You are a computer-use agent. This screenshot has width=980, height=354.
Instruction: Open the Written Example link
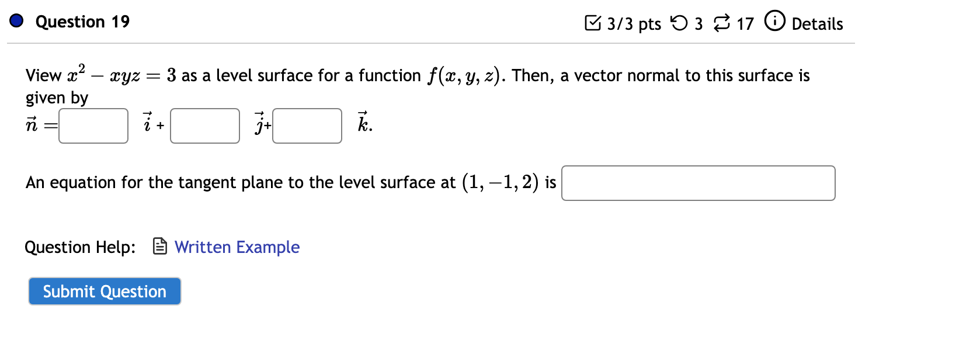coord(237,247)
